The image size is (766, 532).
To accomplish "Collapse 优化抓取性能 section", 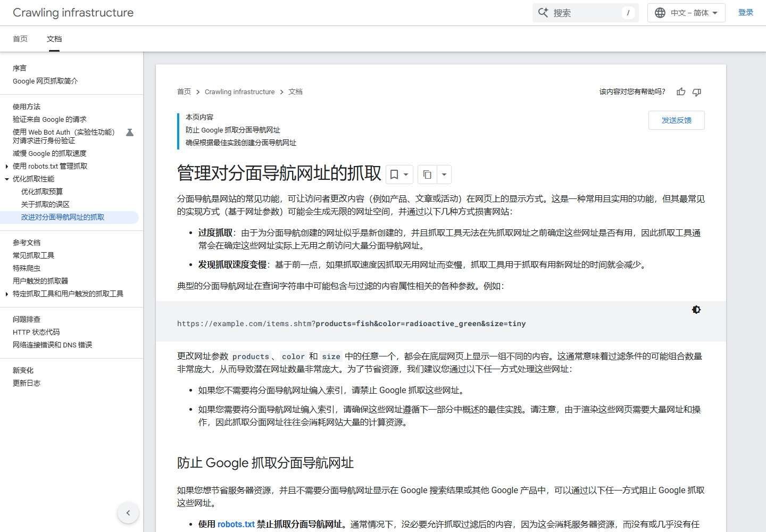I will (x=7, y=179).
